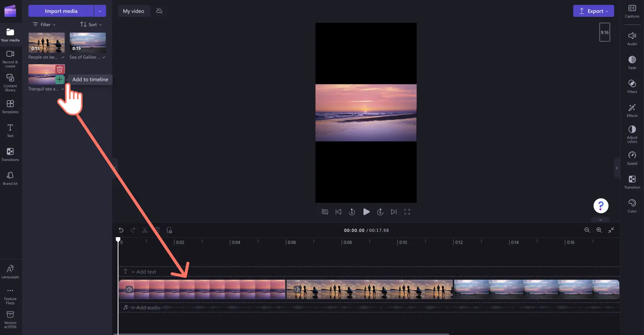Enter fullscreen preview
The image size is (644, 335).
[x=407, y=212]
